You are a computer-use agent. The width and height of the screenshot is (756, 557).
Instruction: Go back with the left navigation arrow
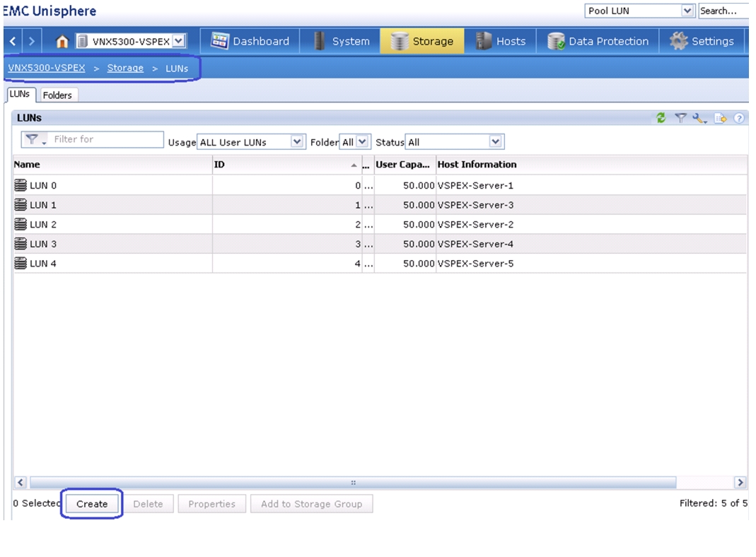(13, 41)
